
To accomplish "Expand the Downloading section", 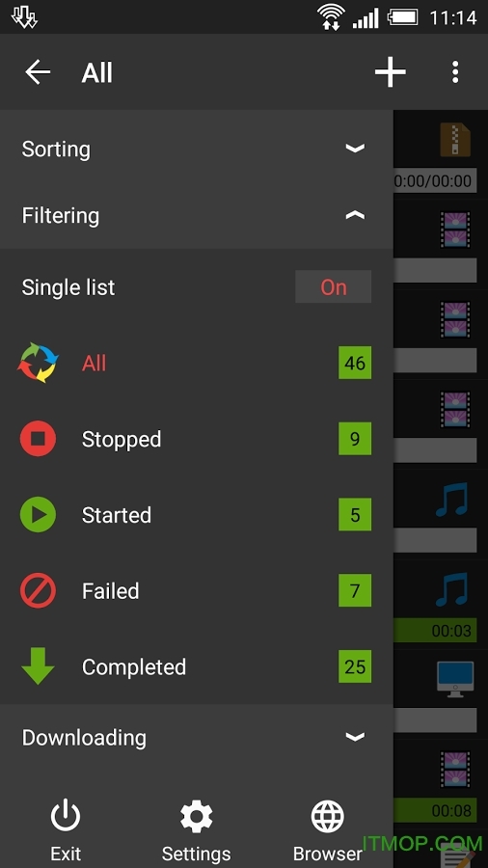I will point(197,738).
